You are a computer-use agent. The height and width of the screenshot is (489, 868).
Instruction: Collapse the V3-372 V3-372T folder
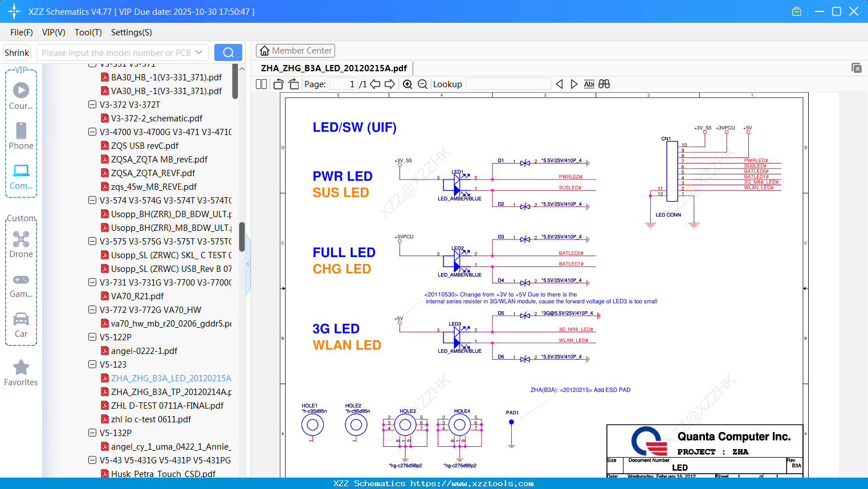pos(92,104)
